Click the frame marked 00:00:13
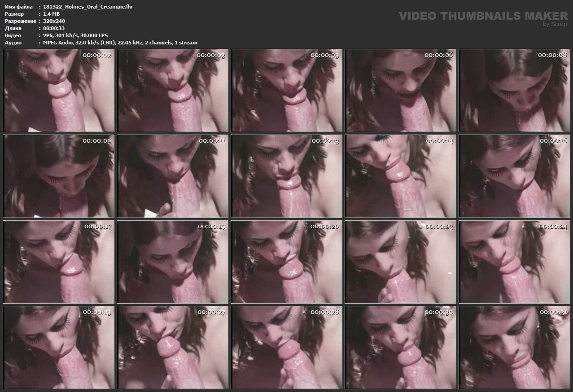The width and height of the screenshot is (573, 392). [286, 176]
